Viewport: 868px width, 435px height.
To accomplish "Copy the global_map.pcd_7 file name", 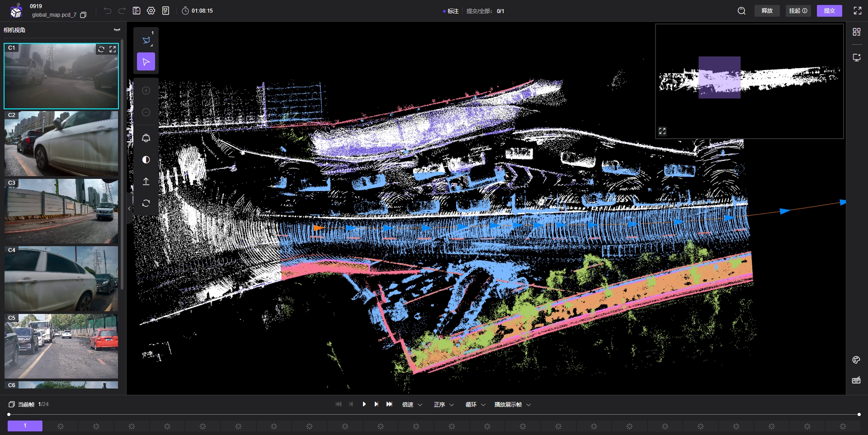I will [83, 15].
